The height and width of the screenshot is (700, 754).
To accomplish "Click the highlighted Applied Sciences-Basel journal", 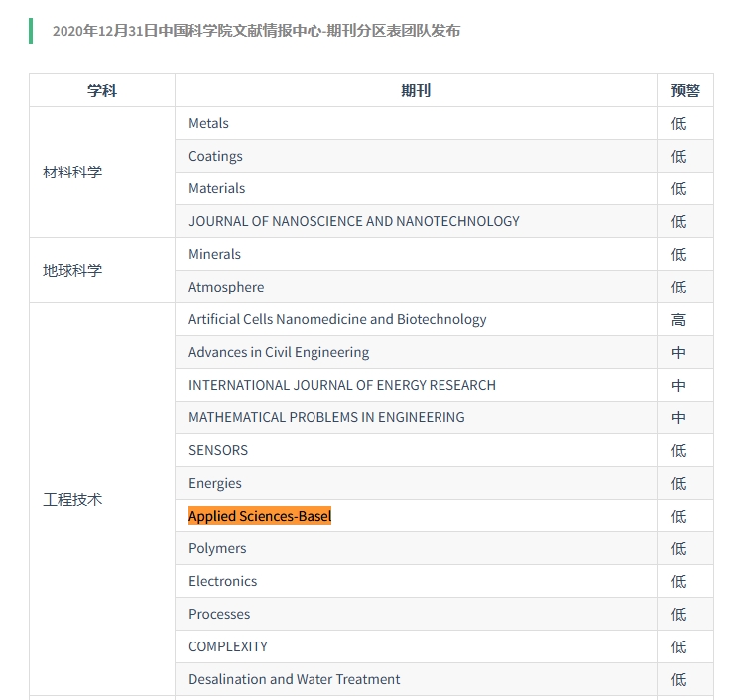I will click(260, 516).
